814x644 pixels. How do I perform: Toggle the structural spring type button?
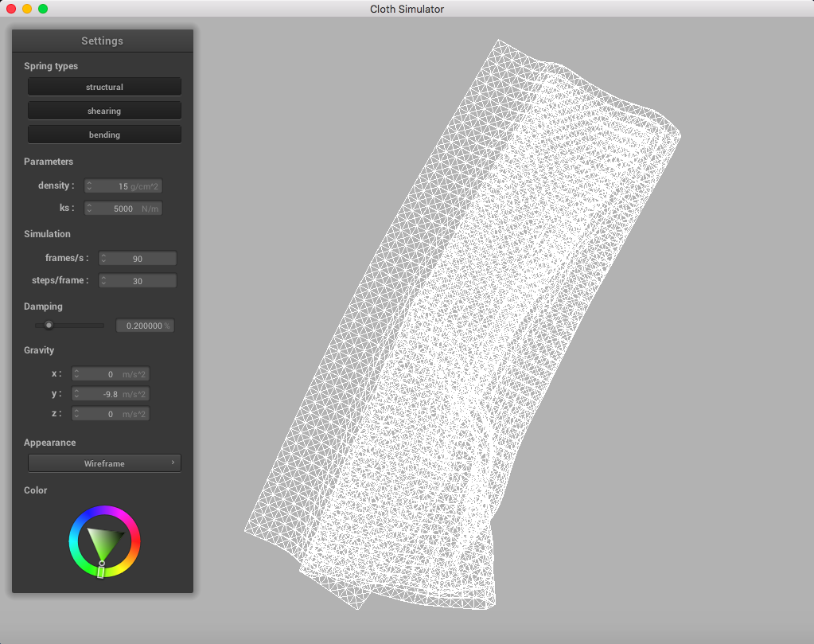tap(104, 87)
